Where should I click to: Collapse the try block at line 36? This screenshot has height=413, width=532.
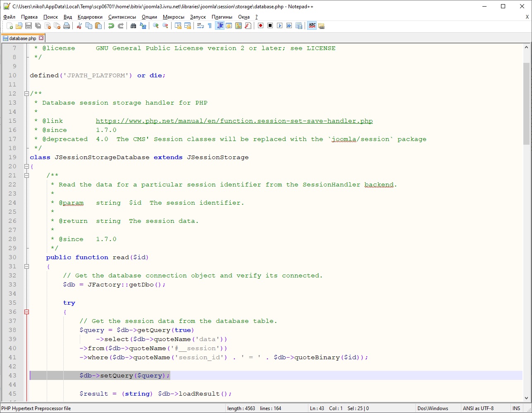[26, 312]
